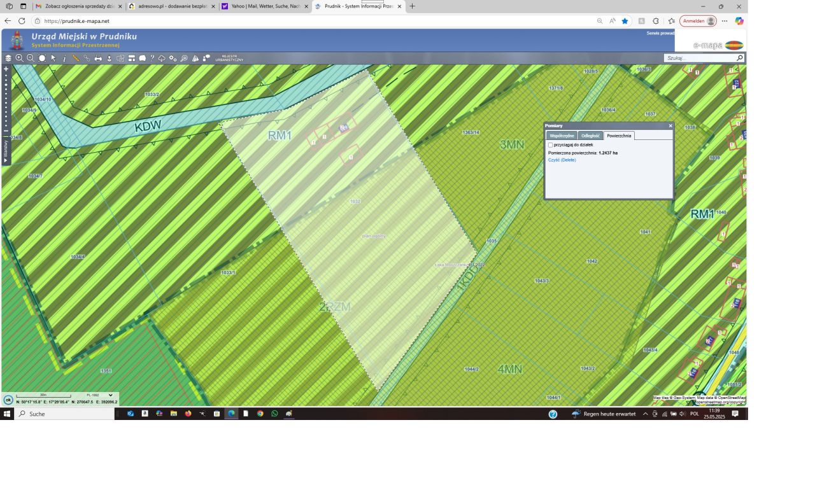Enable 'przyciągaj do działek' checkbox

coord(551,145)
